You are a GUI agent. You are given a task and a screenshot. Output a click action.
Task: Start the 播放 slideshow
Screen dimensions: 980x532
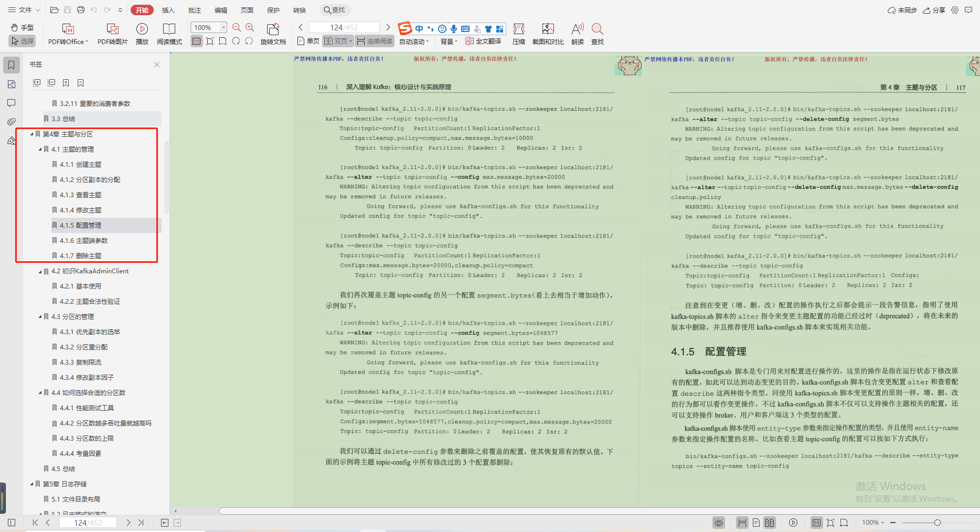tap(142, 34)
